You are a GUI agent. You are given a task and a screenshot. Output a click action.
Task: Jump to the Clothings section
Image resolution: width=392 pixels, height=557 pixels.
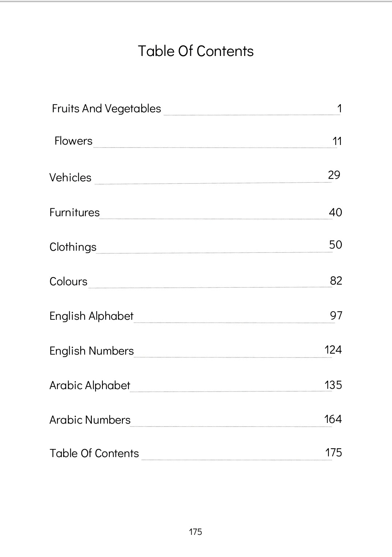[x=73, y=247]
